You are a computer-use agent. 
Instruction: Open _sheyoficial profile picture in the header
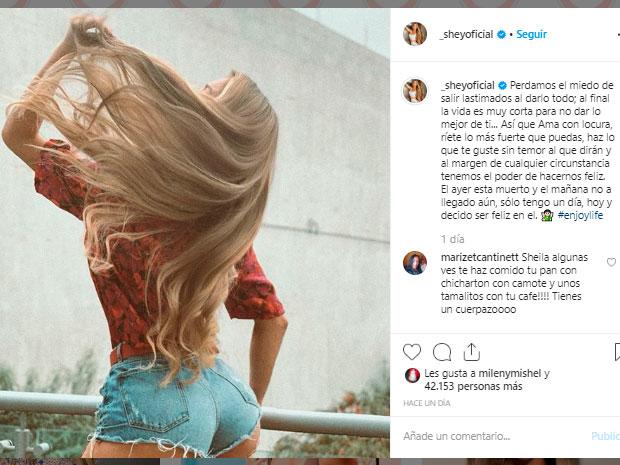click(x=415, y=34)
